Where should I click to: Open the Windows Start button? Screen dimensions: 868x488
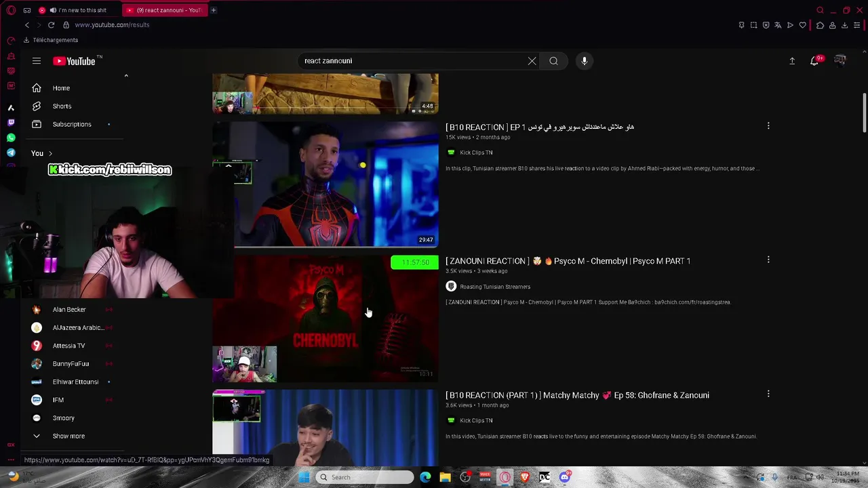coord(304,477)
